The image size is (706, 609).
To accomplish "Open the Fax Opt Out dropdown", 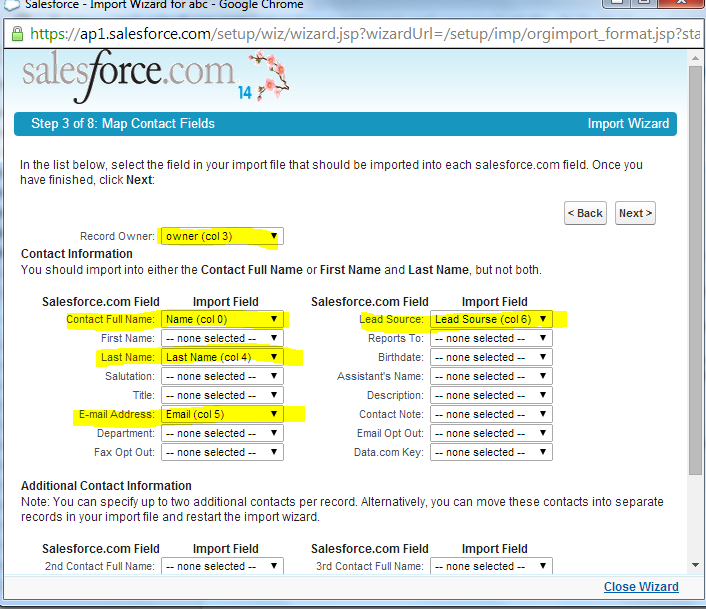I will pyautogui.click(x=222, y=452).
